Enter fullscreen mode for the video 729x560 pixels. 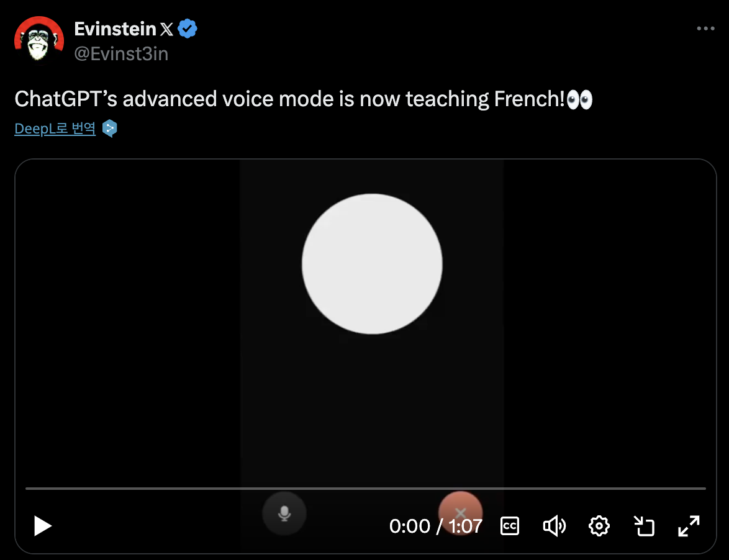(x=689, y=526)
